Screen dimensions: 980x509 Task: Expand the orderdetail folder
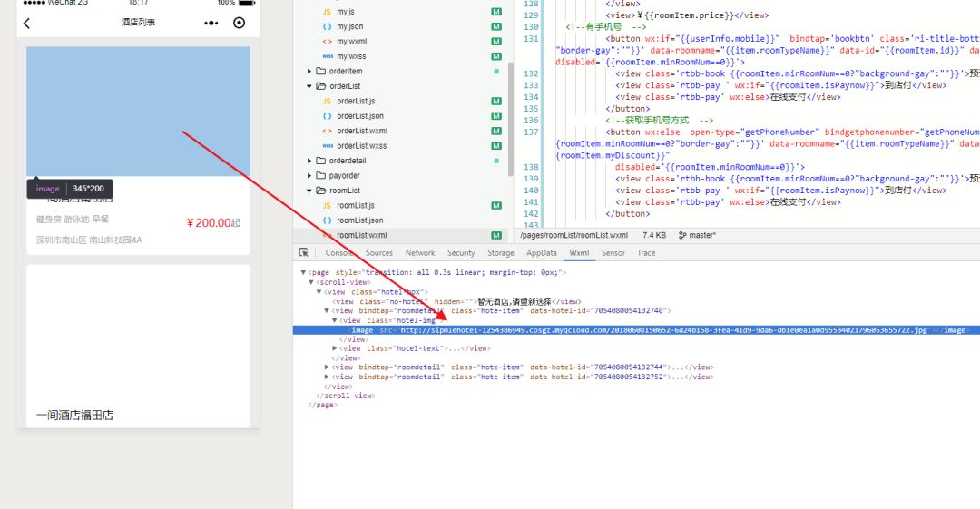(309, 161)
